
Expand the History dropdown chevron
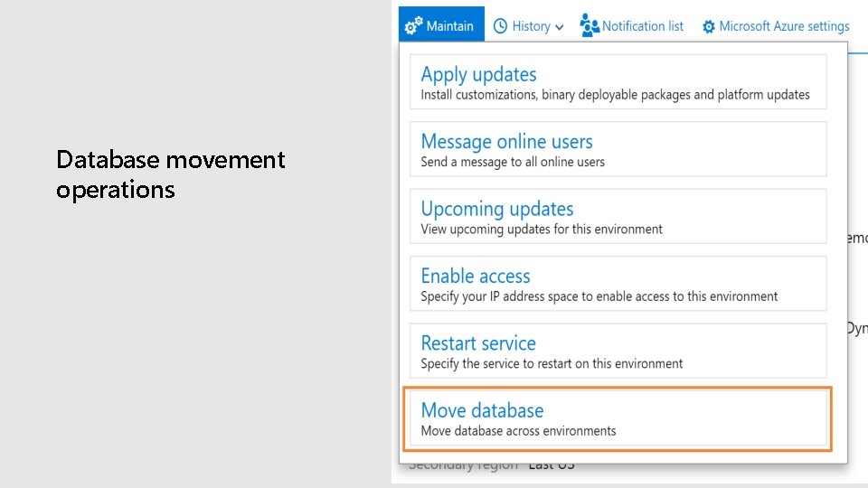pyautogui.click(x=559, y=27)
